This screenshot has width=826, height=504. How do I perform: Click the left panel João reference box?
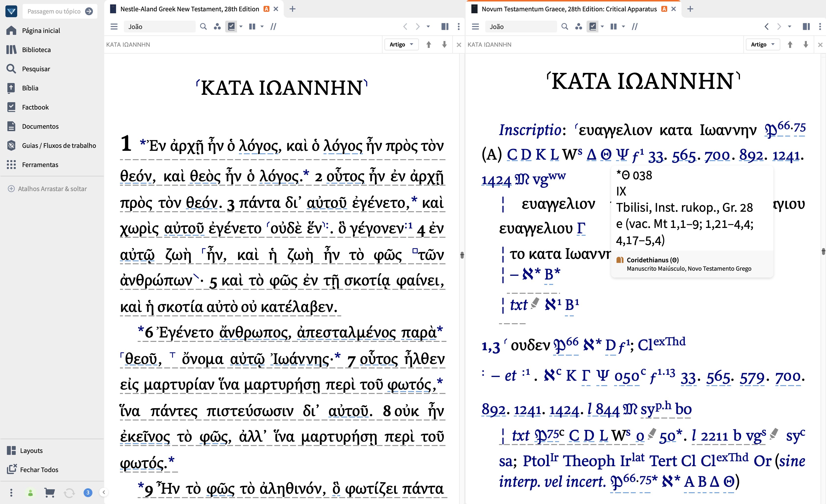click(x=160, y=27)
